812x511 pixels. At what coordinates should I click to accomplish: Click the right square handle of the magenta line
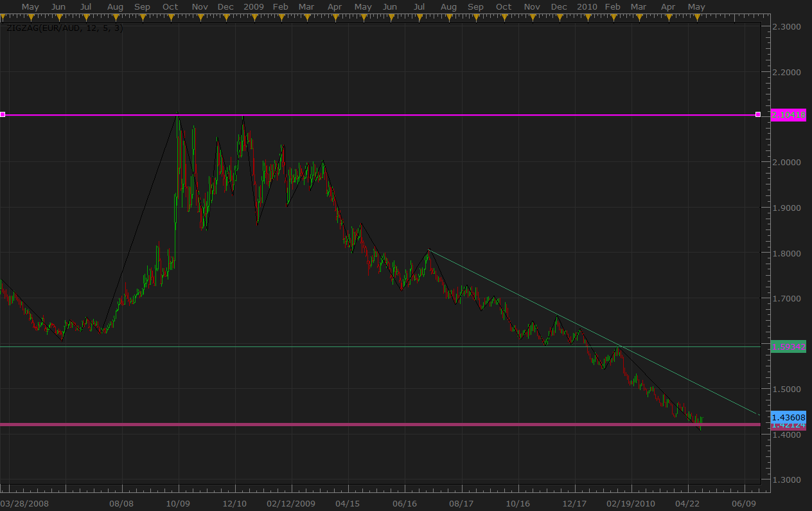(758, 114)
